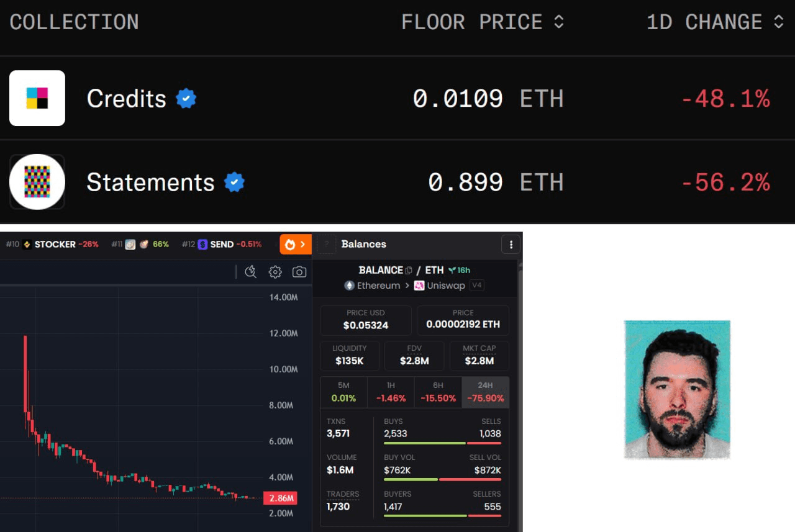Switch to the 6H stats tab
The width and height of the screenshot is (795, 532).
coord(438,392)
